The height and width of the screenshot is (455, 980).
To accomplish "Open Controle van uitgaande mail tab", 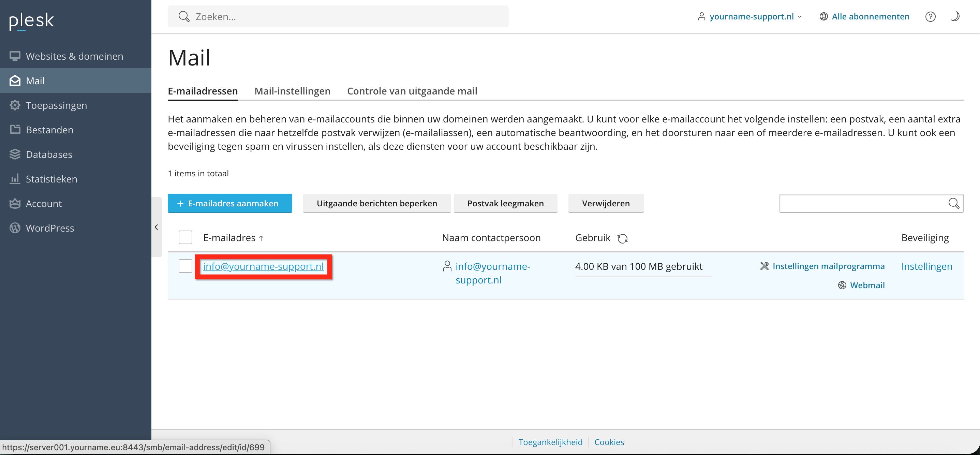I will [412, 91].
